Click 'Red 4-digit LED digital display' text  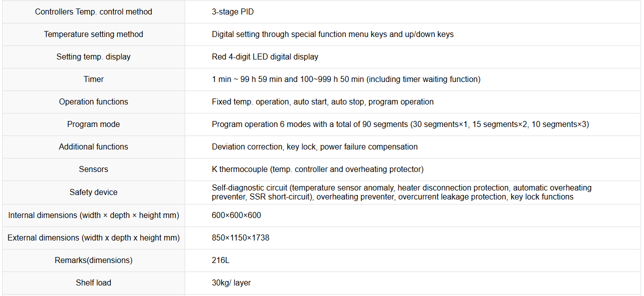coord(265,56)
